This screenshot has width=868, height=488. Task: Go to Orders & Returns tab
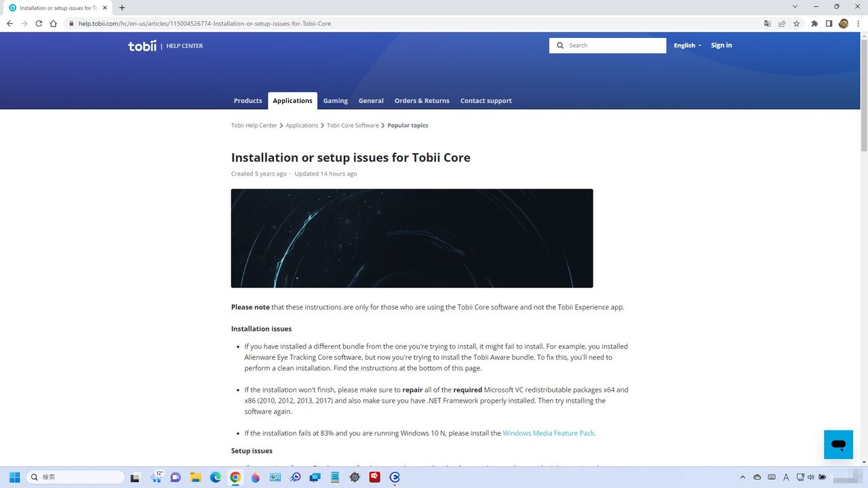pos(422,101)
